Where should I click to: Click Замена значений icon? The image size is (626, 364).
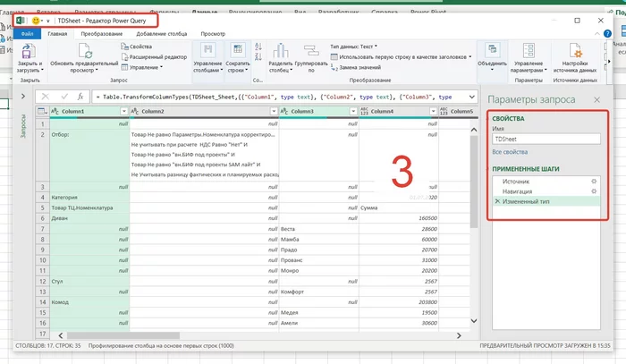[334, 68]
